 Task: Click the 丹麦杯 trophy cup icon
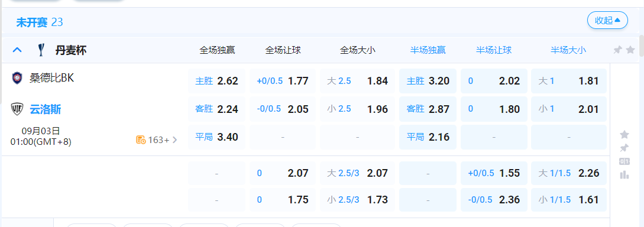[41, 50]
